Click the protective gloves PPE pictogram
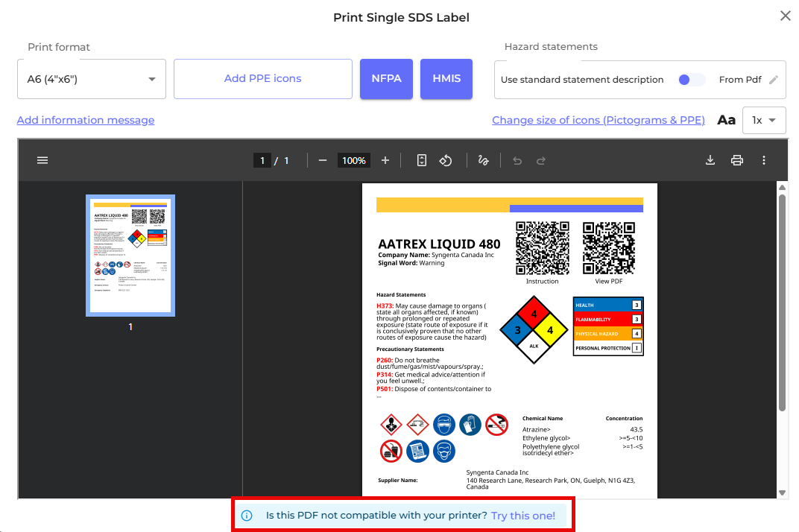 [470, 424]
